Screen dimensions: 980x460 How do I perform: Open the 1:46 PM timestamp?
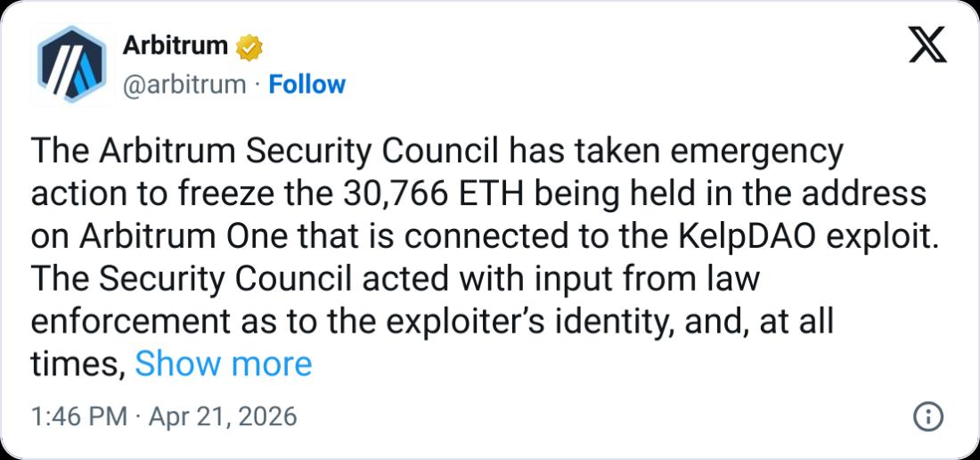click(65, 416)
